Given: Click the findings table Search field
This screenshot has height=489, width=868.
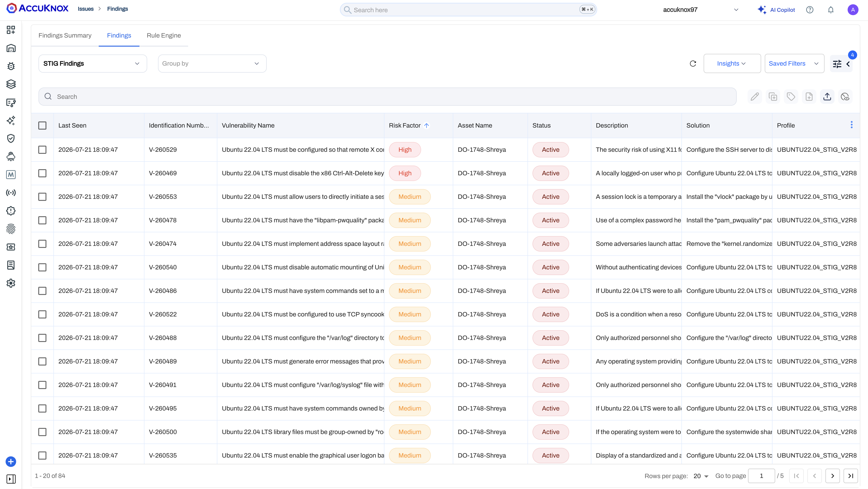Looking at the screenshot, I should pos(388,97).
